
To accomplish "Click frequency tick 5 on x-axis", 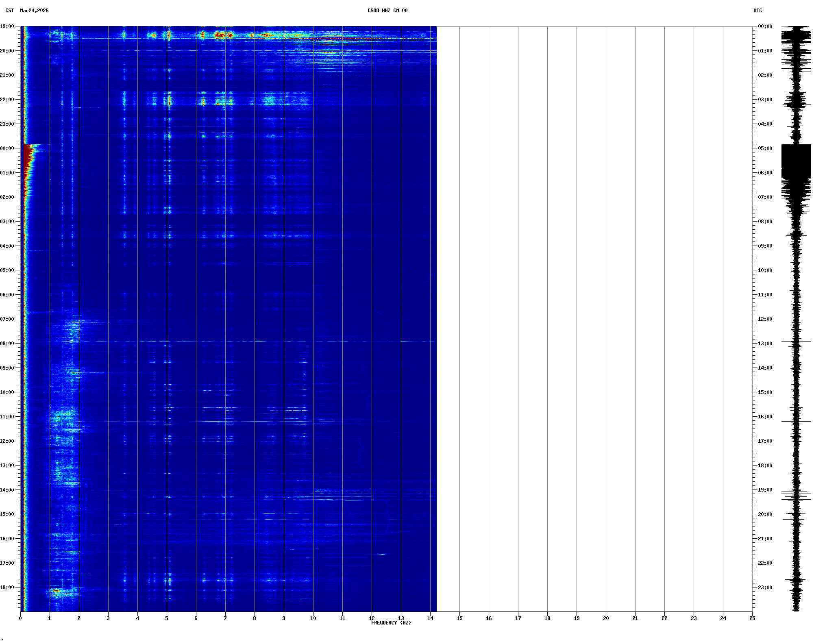I will point(167,618).
